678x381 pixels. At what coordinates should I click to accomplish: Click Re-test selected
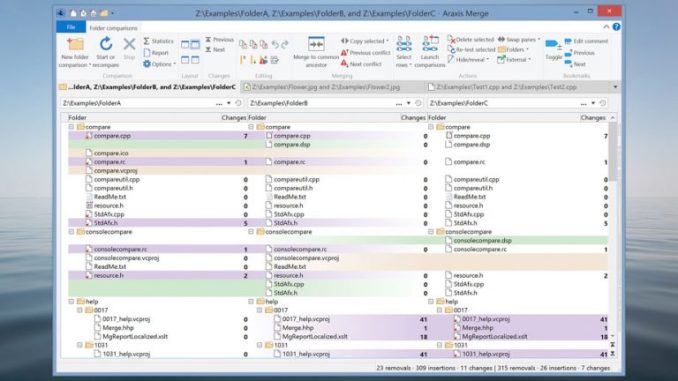471,50
